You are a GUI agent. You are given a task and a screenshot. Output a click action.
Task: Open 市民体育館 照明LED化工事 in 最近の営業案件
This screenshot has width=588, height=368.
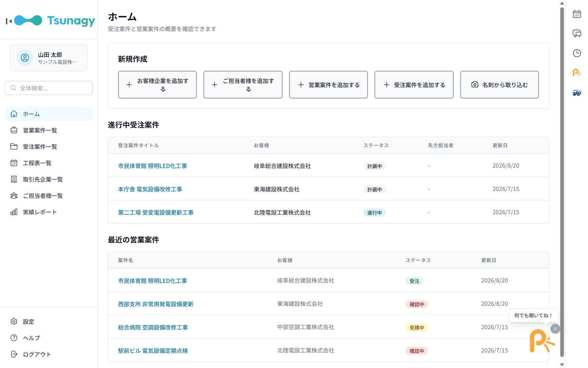153,281
